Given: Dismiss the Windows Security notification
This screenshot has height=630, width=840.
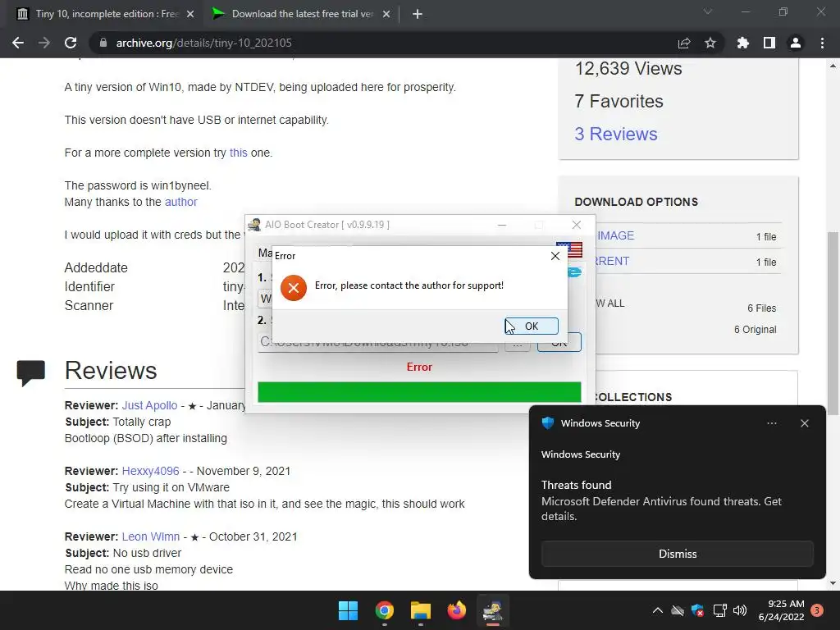Looking at the screenshot, I should 677,554.
